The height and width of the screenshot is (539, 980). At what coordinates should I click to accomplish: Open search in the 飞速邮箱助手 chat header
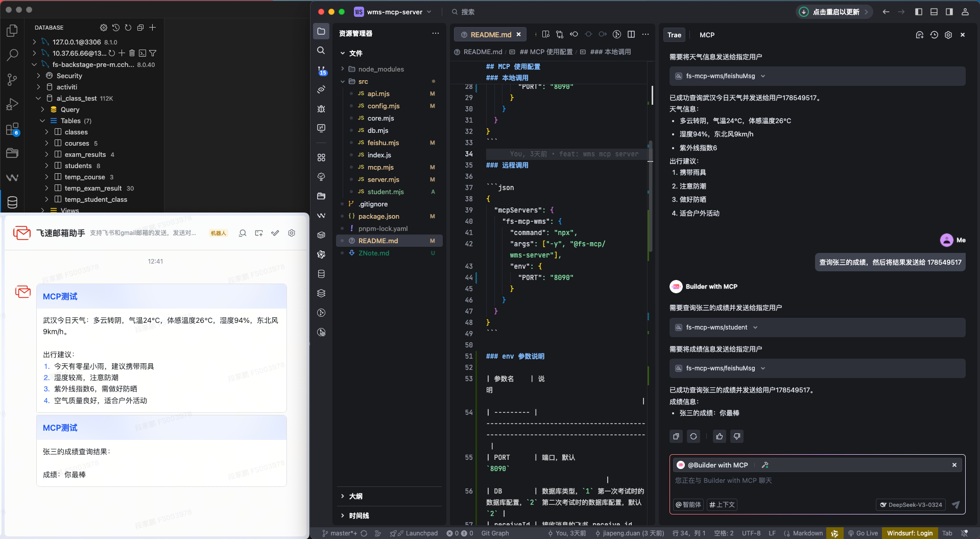pyautogui.click(x=243, y=233)
